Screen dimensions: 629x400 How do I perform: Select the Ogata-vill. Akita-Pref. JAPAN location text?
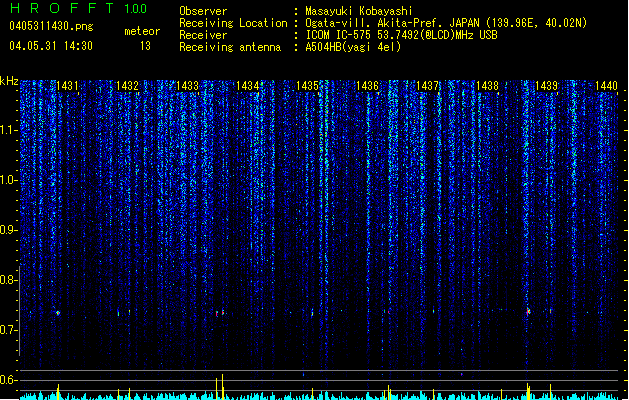(446, 23)
